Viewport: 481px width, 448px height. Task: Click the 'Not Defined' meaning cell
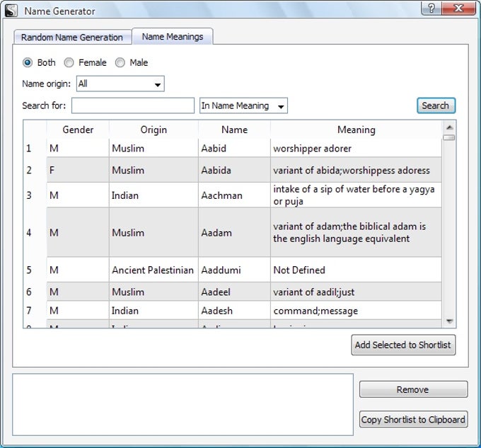[356, 270]
